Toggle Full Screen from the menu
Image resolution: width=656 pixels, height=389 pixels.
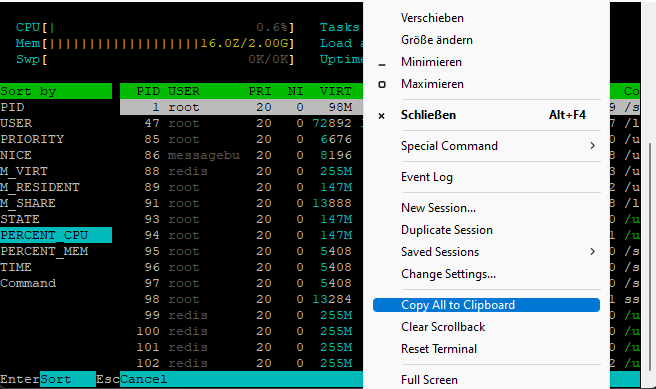pos(486,379)
